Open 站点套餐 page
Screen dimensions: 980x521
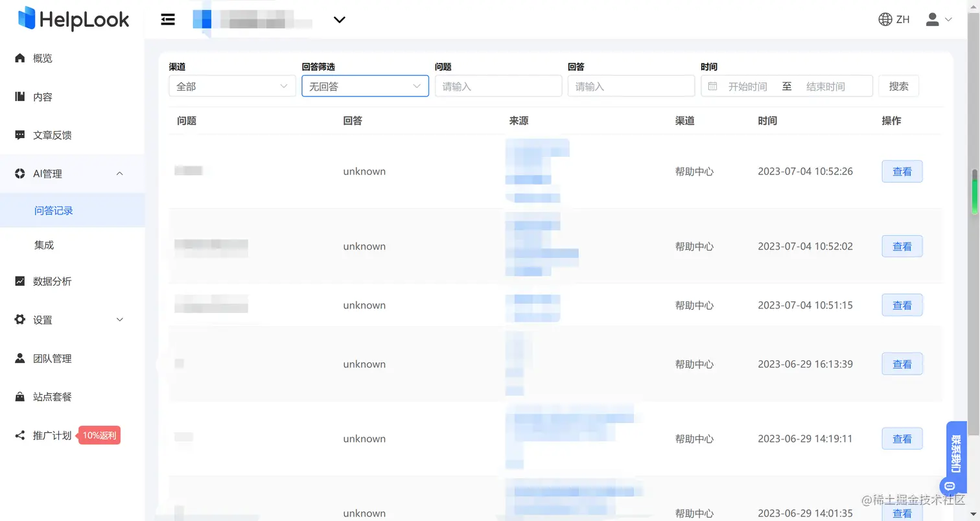52,397
